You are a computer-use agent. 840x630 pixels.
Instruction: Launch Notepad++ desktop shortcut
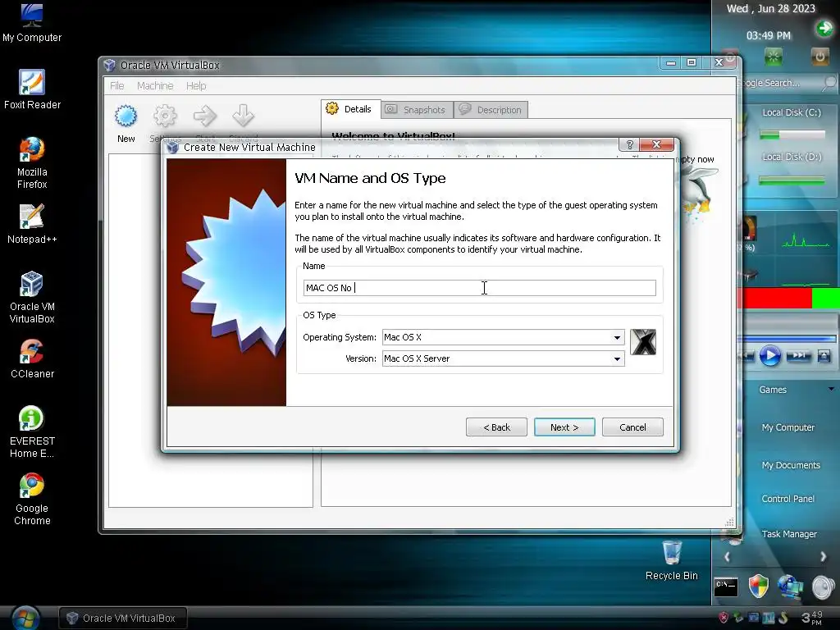pyautogui.click(x=32, y=224)
